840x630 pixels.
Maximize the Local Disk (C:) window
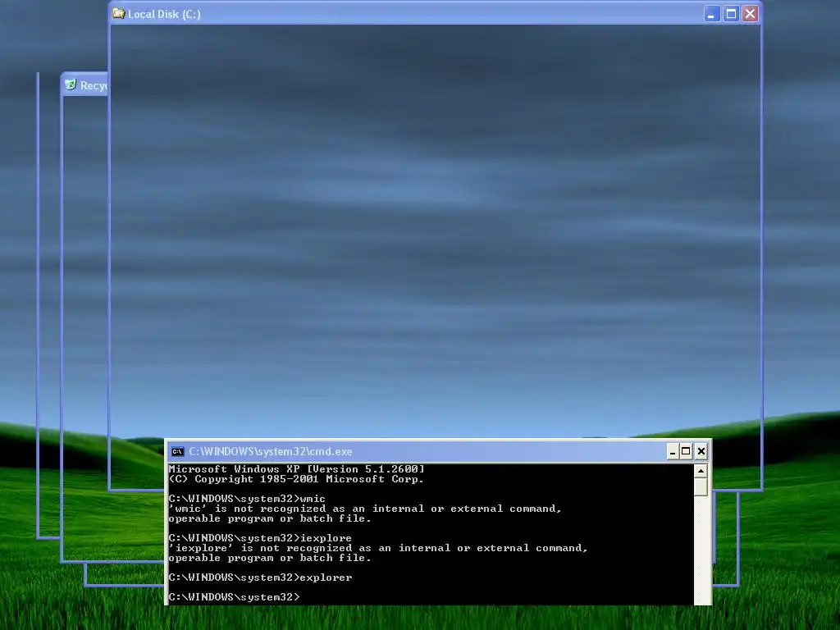click(x=731, y=14)
